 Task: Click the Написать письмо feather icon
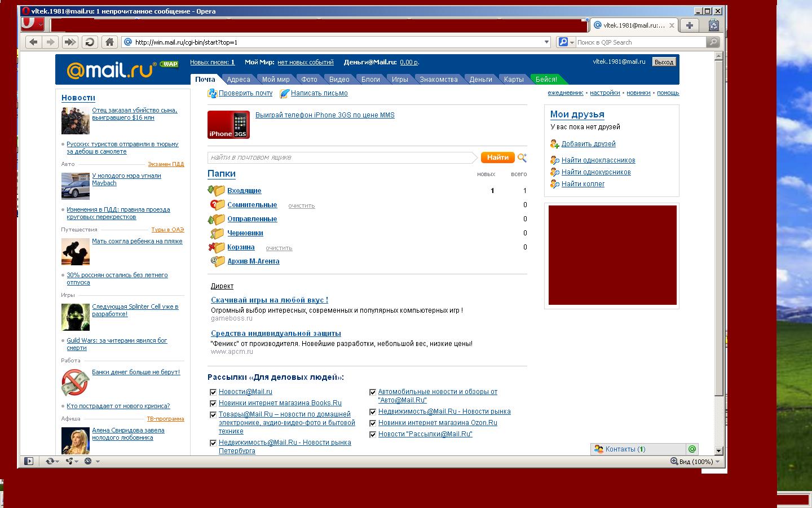[285, 93]
